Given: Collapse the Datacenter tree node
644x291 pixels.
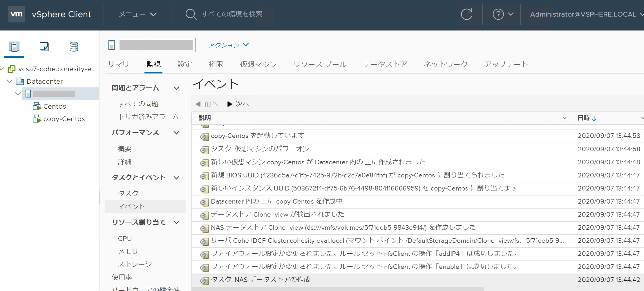Looking at the screenshot, I should tap(10, 81).
